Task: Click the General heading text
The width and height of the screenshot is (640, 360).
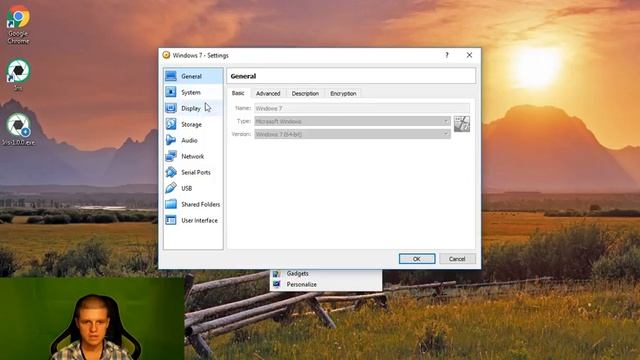Action: (x=243, y=76)
